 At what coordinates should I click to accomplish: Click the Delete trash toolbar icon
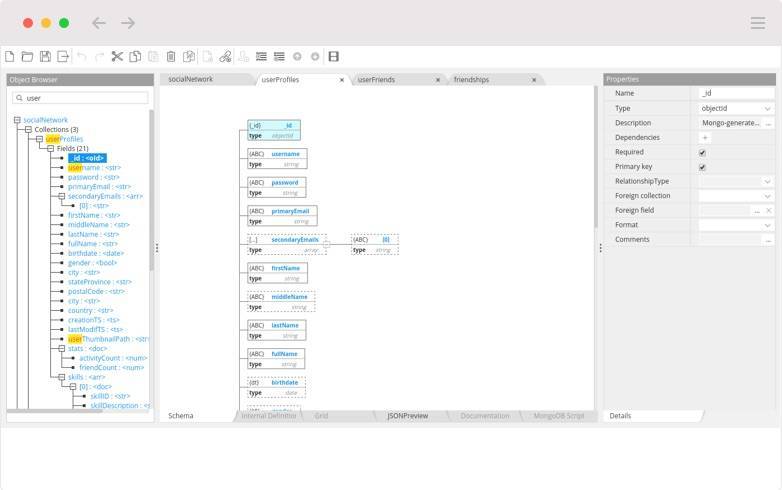tap(171, 57)
